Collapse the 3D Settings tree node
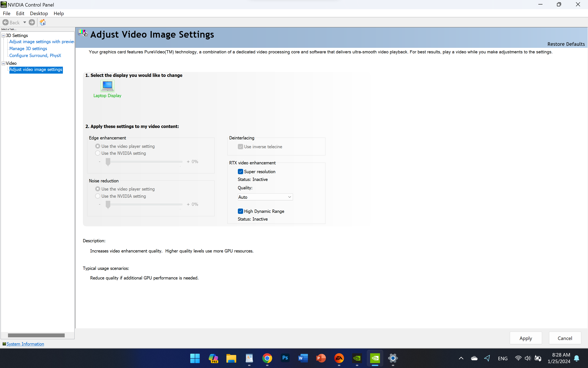Viewport: 588px width, 368px height. (3, 36)
